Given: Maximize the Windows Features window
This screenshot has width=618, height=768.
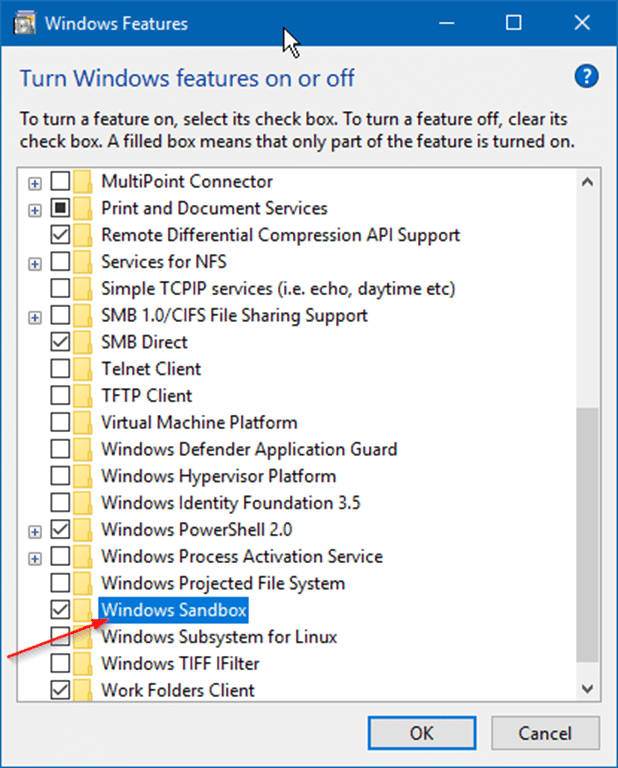Looking at the screenshot, I should (x=514, y=23).
